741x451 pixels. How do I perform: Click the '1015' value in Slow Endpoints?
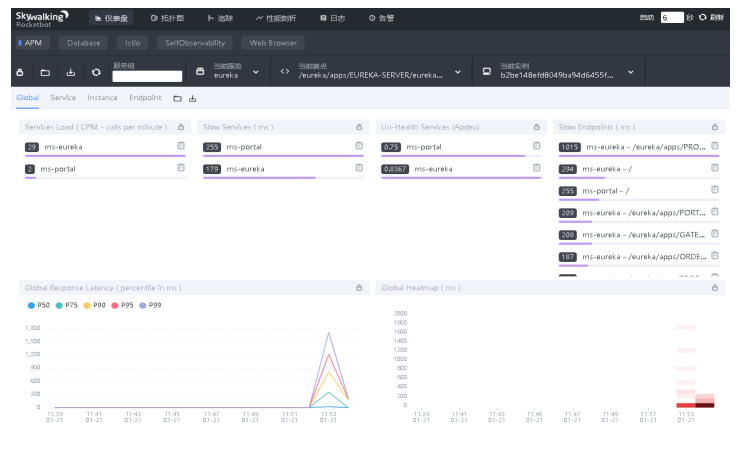coord(569,147)
